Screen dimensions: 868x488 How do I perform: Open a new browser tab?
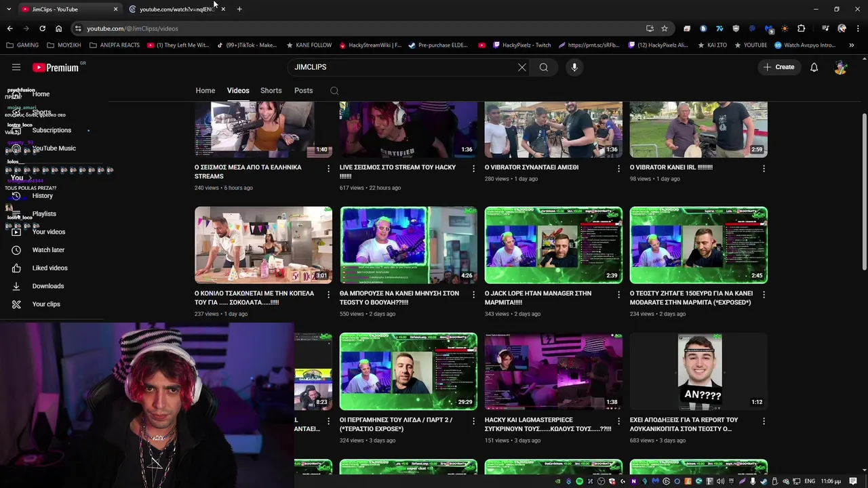(x=239, y=9)
